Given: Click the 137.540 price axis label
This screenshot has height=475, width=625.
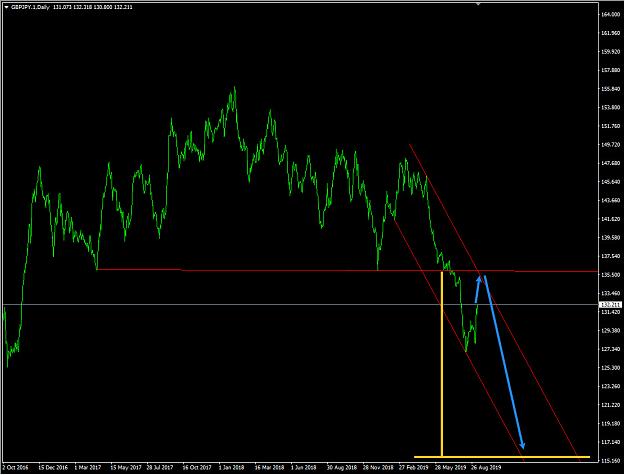Looking at the screenshot, I should click(x=610, y=256).
